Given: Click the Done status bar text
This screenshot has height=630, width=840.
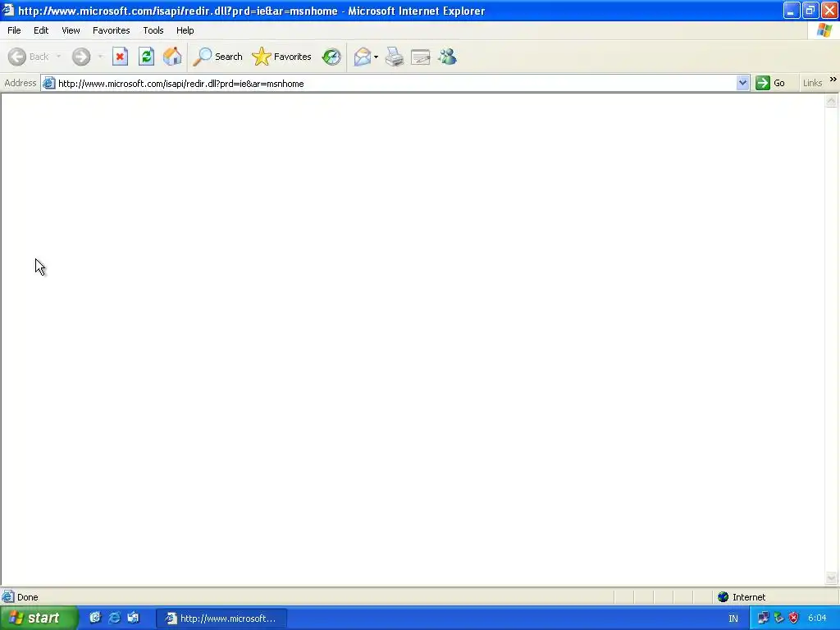Looking at the screenshot, I should pos(28,597).
